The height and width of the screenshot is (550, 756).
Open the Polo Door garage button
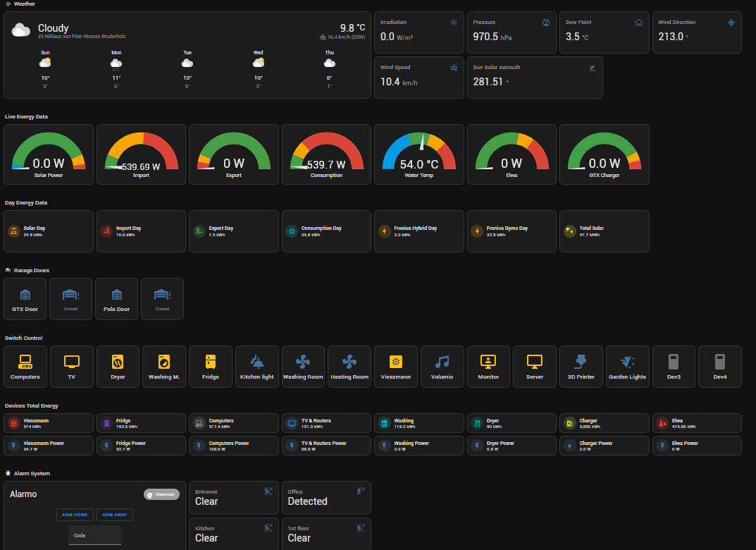point(117,299)
